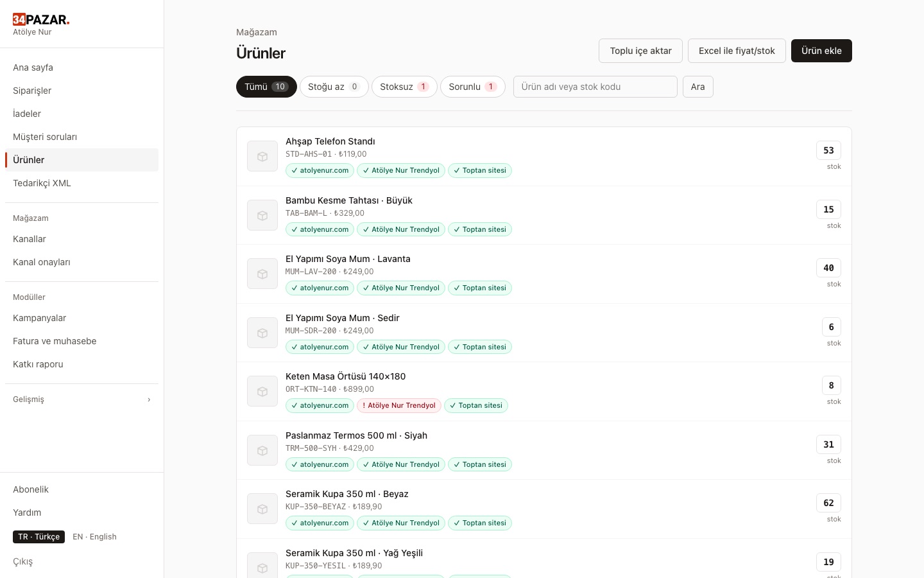Filter by Stoksuz products

pyautogui.click(x=404, y=87)
